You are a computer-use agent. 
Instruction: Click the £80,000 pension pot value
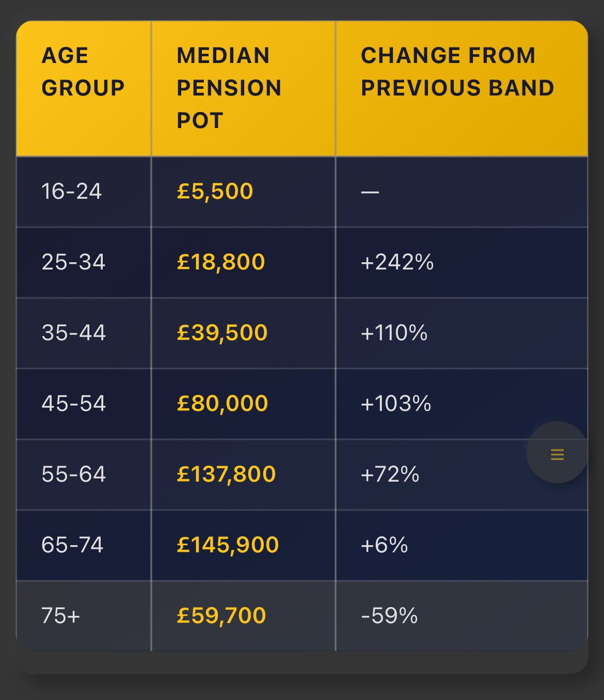coord(222,404)
